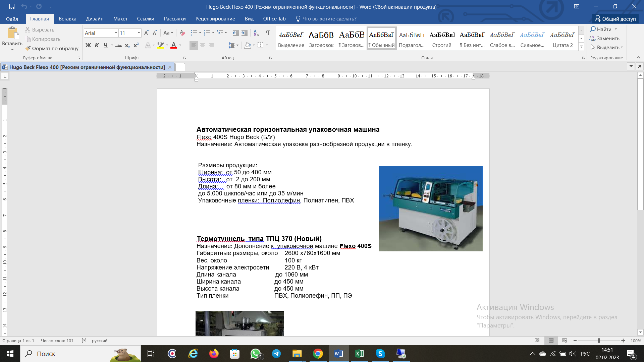Align text left
The height and width of the screenshot is (362, 644).
194,45
